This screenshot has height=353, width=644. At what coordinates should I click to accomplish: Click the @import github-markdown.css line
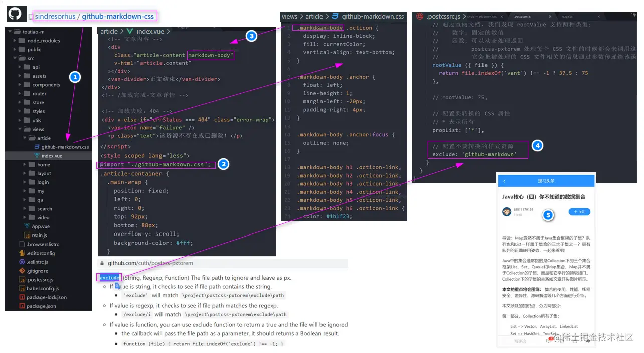click(x=157, y=164)
